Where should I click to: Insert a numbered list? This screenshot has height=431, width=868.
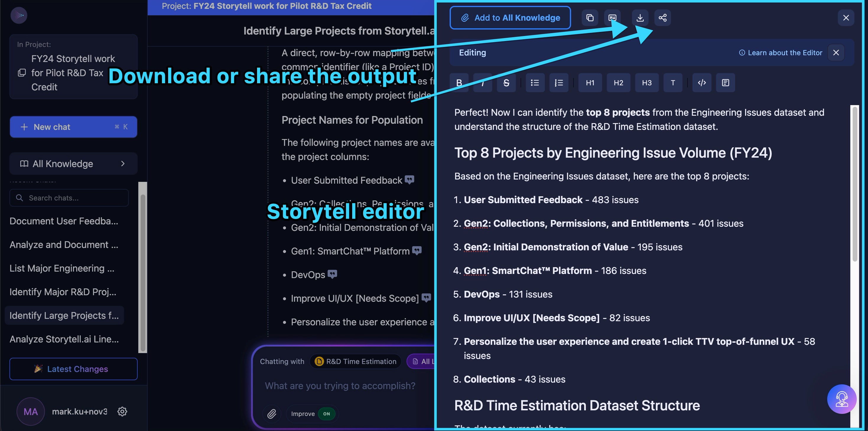[x=559, y=83]
